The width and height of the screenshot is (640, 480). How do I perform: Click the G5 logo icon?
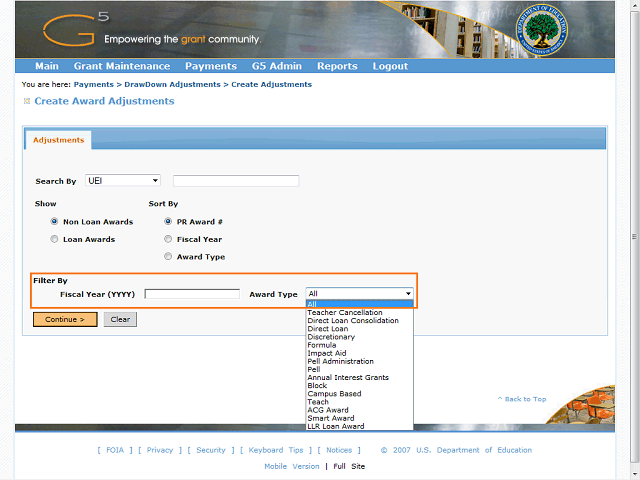click(x=70, y=30)
